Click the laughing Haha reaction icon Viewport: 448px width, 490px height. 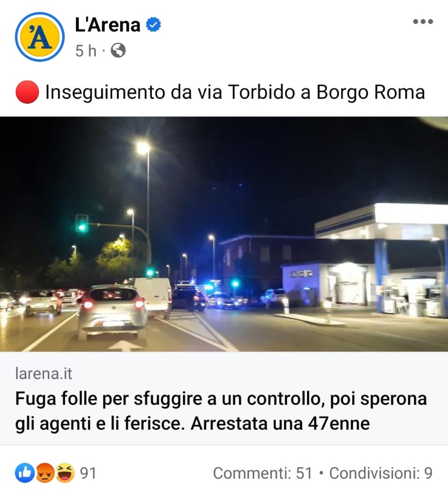[x=65, y=472]
